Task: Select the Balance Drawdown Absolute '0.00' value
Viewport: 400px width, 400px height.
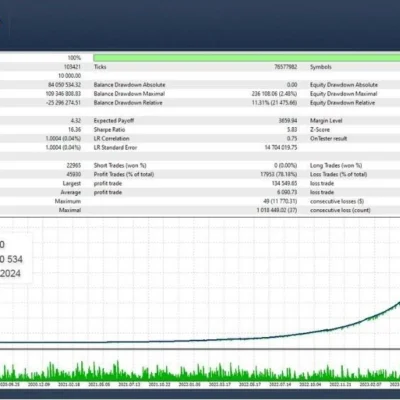Action: (x=292, y=85)
